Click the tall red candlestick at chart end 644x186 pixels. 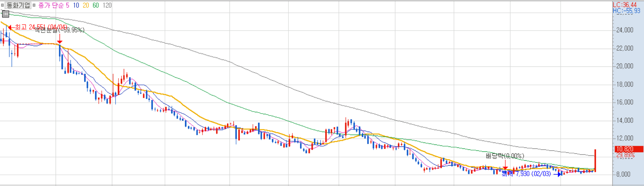click(x=595, y=161)
